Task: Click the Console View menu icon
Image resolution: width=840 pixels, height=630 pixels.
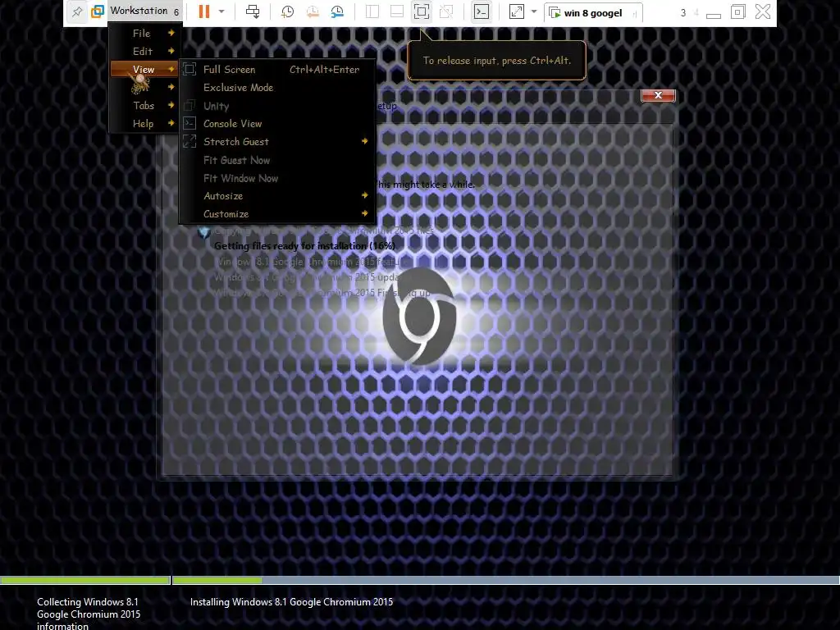Action: pyautogui.click(x=189, y=123)
